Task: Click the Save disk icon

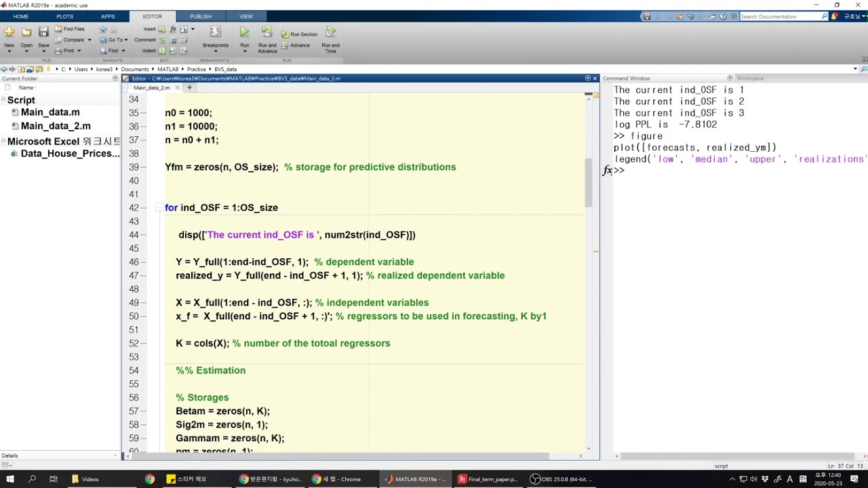Action: [x=43, y=32]
